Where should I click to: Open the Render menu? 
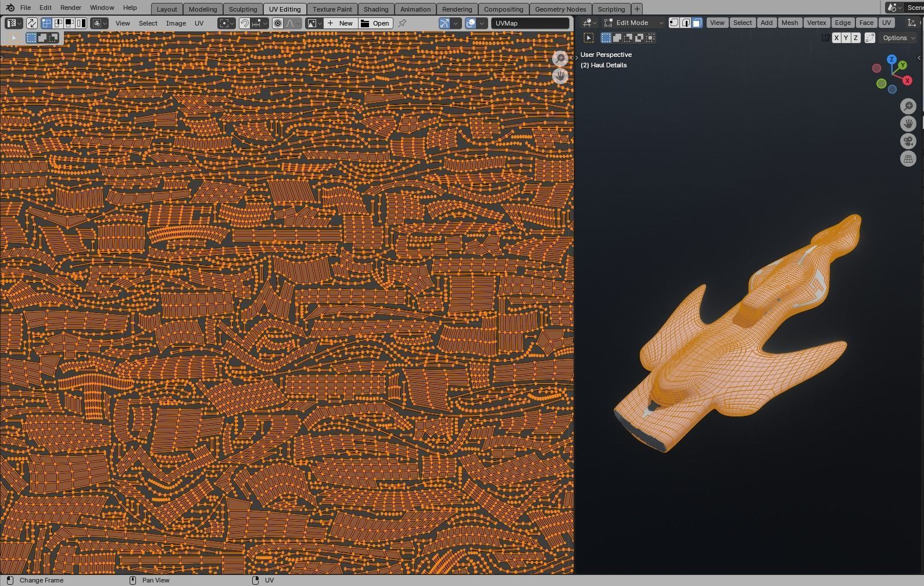(x=70, y=8)
